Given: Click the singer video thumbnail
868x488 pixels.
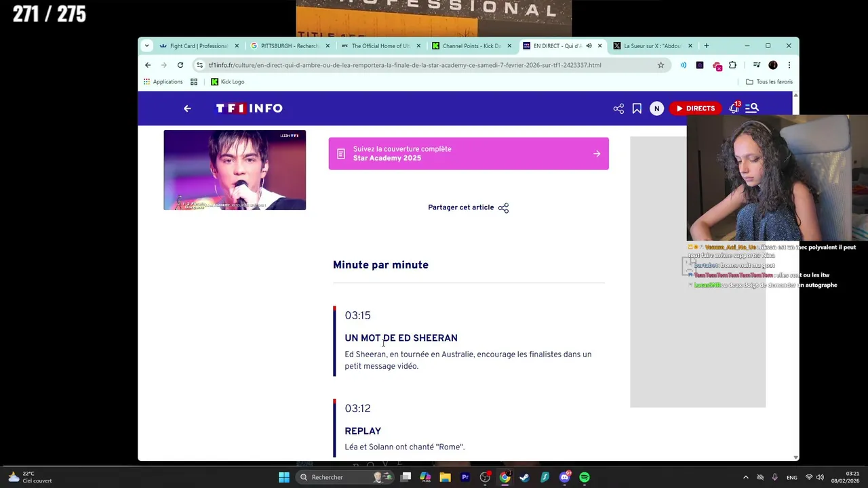Looking at the screenshot, I should 235,170.
